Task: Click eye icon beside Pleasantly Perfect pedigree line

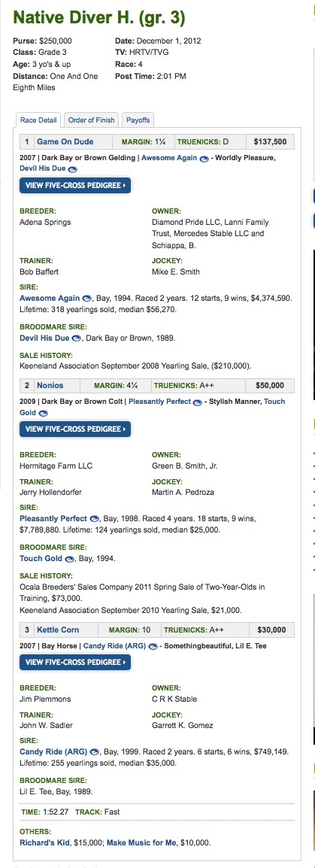Action: (x=197, y=402)
